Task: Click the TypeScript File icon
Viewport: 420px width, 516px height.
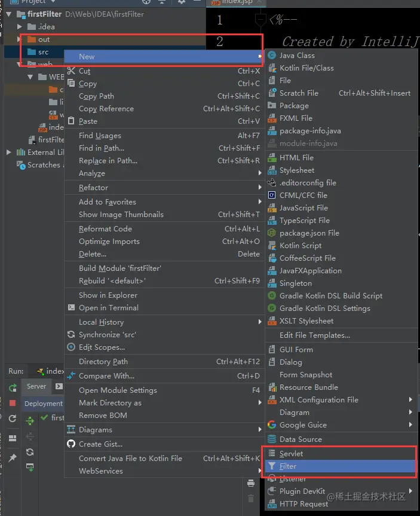Action: click(x=272, y=221)
